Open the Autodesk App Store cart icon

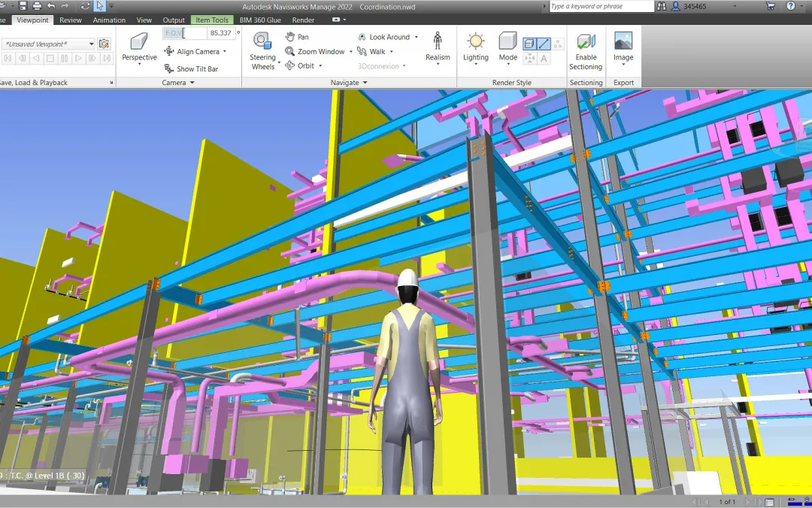[x=771, y=6]
